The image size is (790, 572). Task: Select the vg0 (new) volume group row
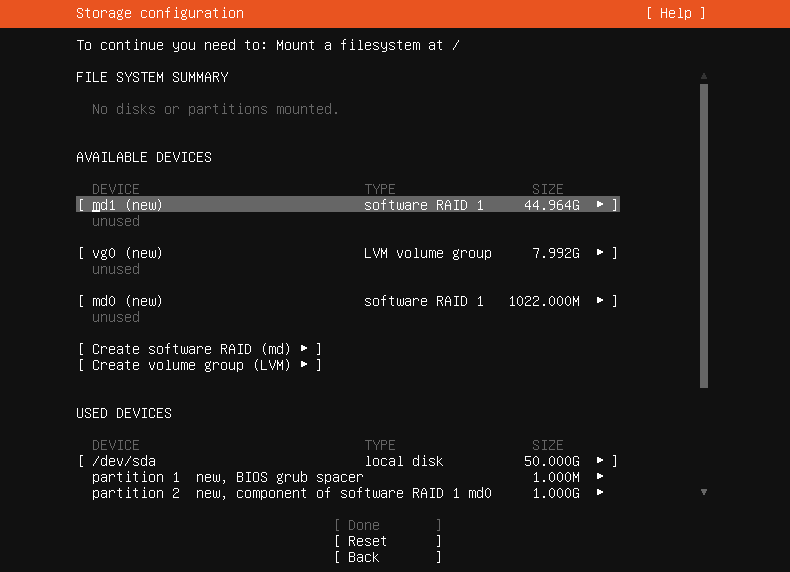[348, 253]
